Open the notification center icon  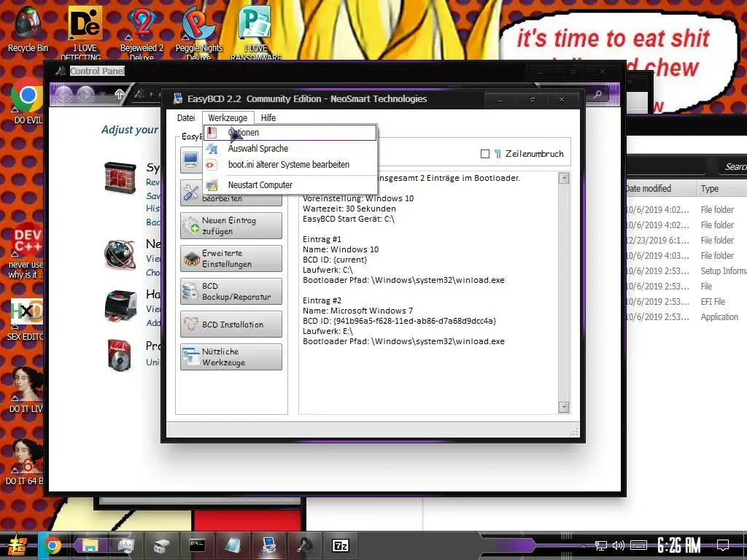coord(723,545)
